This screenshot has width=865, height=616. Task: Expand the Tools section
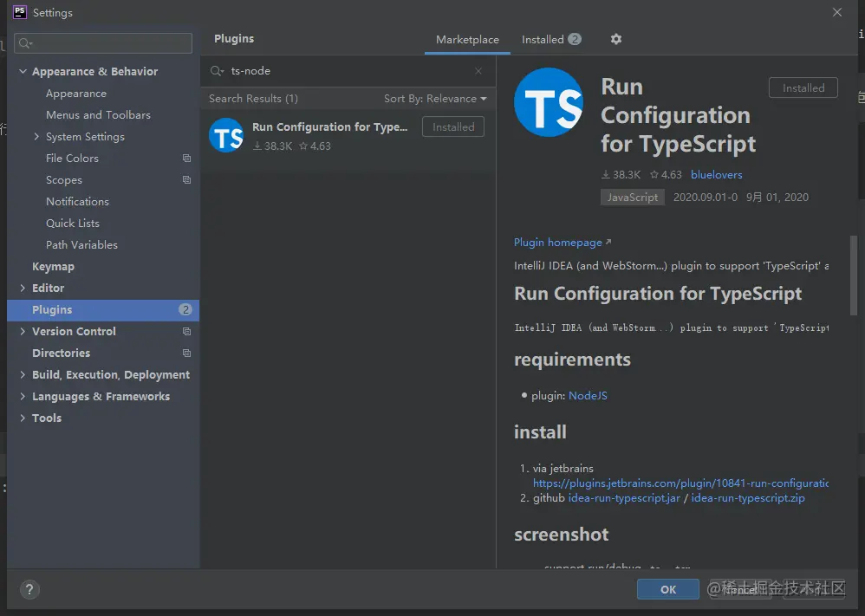(x=23, y=418)
